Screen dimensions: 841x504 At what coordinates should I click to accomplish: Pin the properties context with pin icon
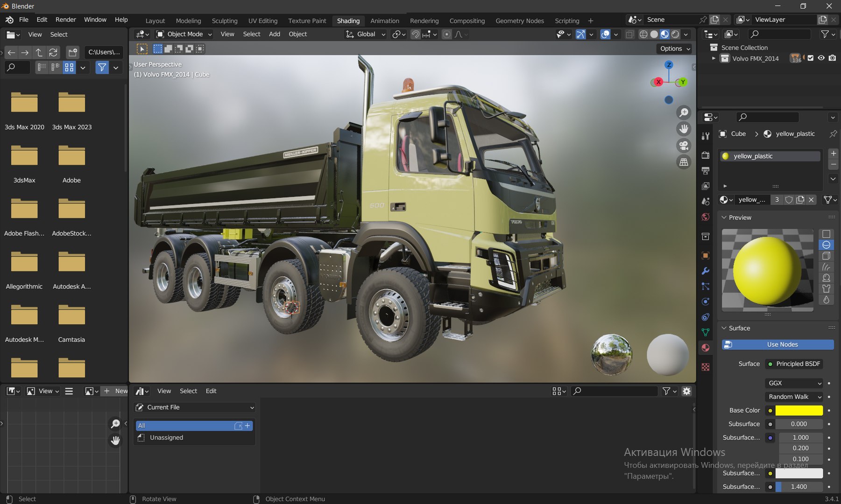pyautogui.click(x=833, y=134)
